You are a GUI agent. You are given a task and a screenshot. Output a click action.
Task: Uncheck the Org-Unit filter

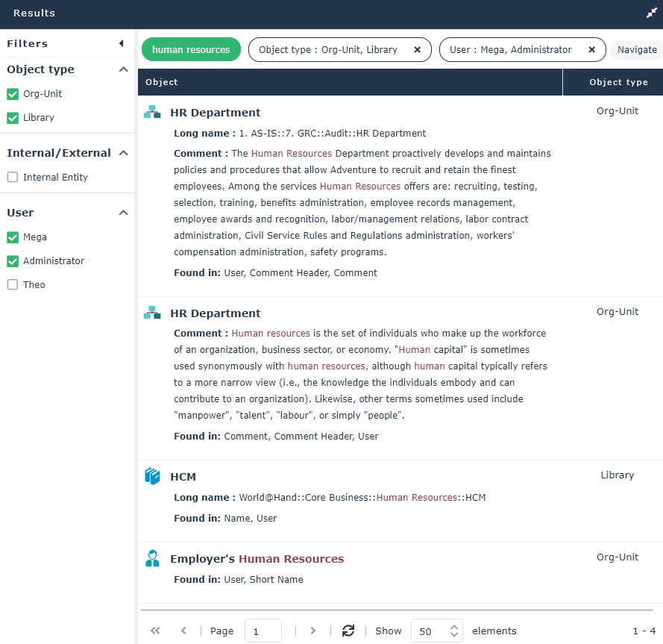(13, 94)
